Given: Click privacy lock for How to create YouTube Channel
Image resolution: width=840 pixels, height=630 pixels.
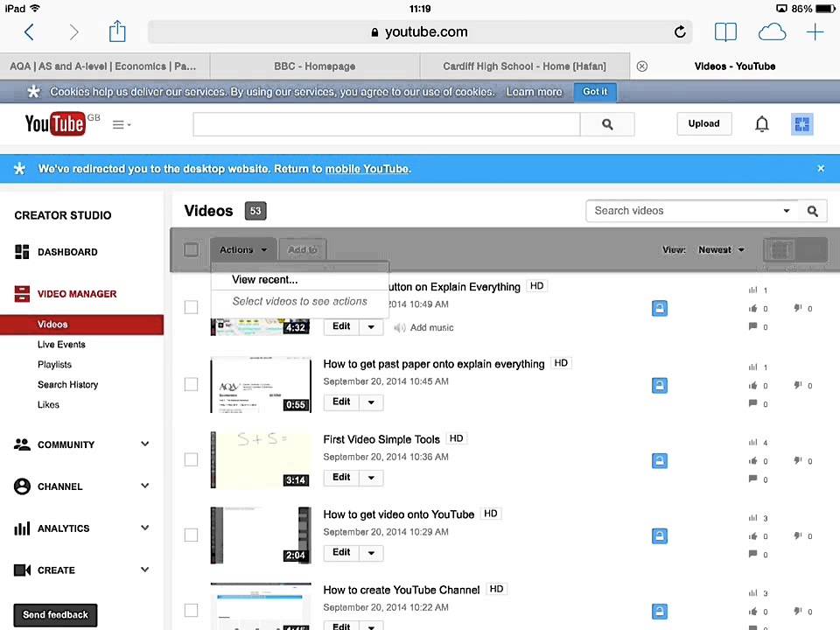Looking at the screenshot, I should click(660, 612).
